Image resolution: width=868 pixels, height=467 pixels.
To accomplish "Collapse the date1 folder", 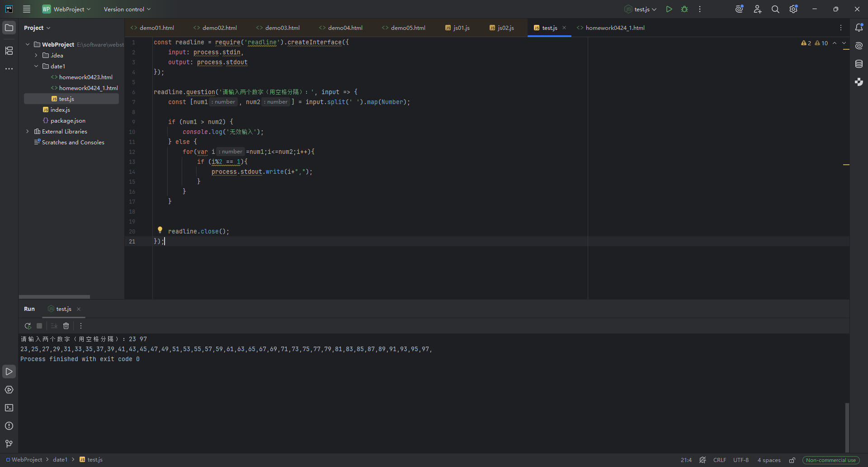I will [36, 66].
